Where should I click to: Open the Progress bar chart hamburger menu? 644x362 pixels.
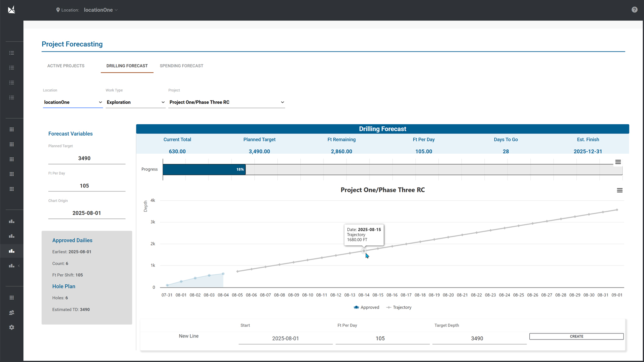(x=618, y=162)
